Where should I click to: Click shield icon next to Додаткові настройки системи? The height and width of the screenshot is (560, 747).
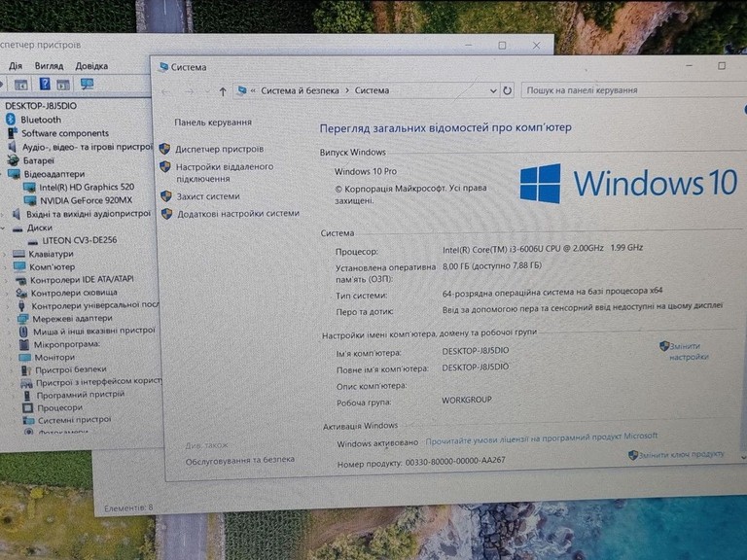[x=166, y=214]
